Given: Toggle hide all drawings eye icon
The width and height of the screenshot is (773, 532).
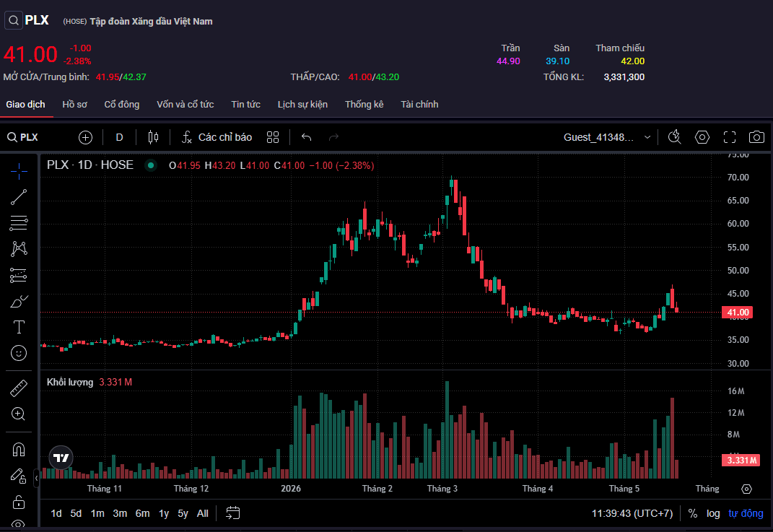Looking at the screenshot, I should click(19, 524).
